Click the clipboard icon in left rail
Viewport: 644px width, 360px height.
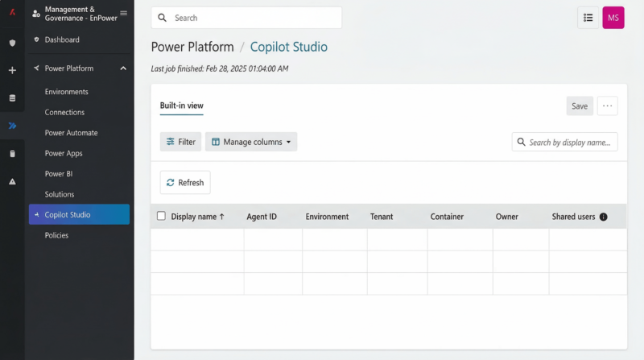click(12, 153)
